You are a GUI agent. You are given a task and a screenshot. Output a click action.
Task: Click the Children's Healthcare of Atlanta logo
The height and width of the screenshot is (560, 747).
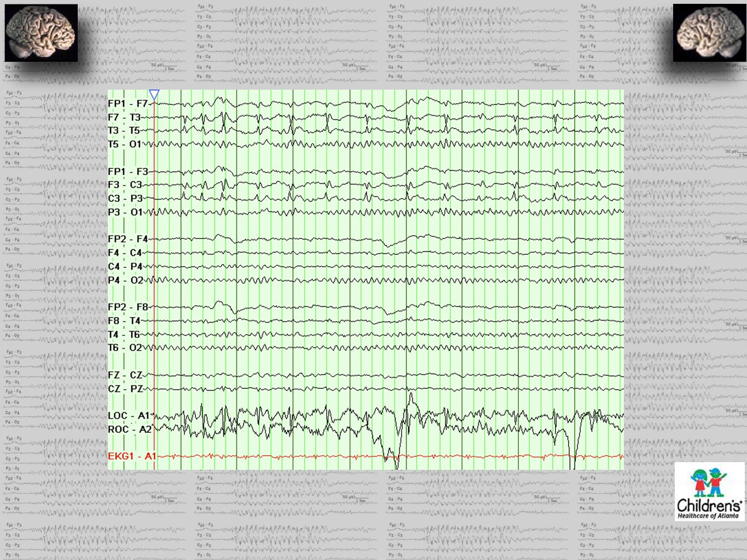coord(710,492)
